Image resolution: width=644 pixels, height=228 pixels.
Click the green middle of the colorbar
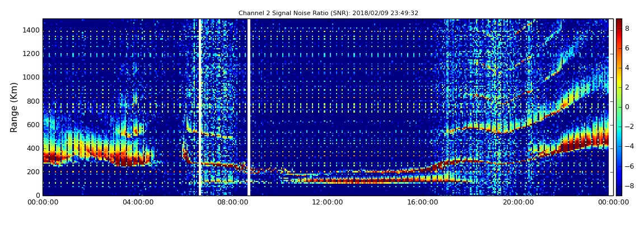[619, 107]
